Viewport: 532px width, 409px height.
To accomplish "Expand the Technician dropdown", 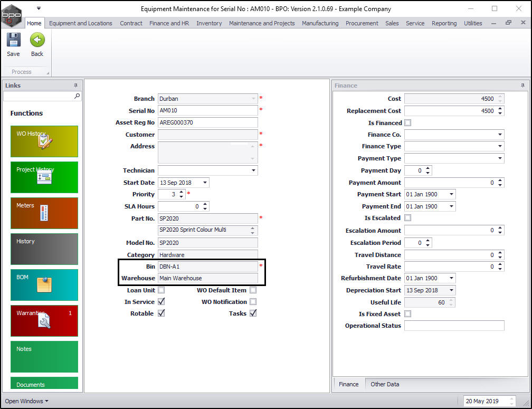I will 253,170.
